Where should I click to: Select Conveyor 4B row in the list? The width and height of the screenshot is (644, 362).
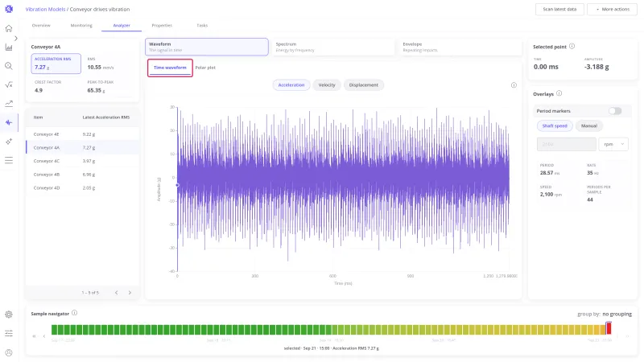tap(83, 175)
